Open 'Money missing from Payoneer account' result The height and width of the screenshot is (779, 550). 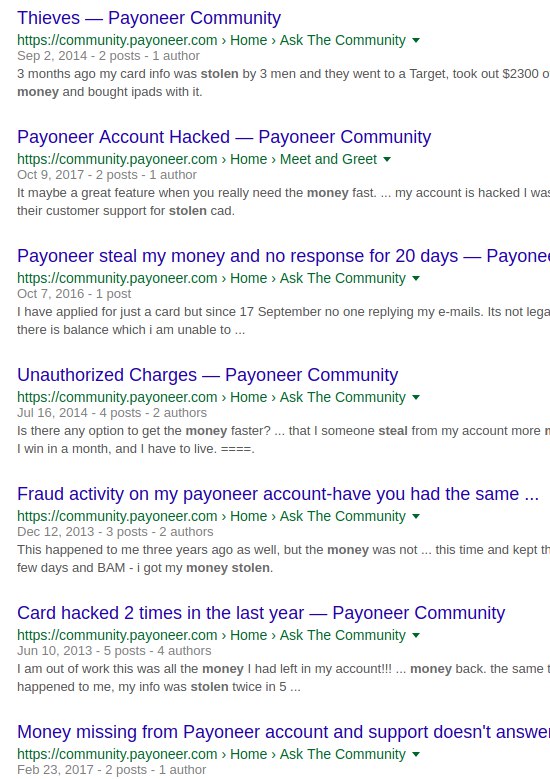pos(283,732)
